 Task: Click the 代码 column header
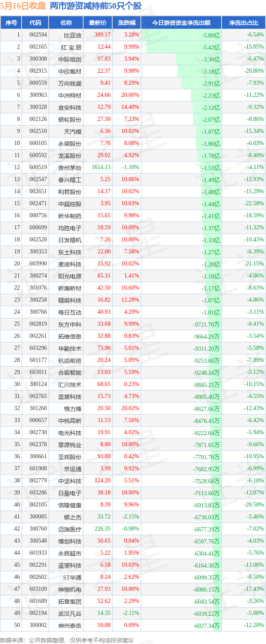pyautogui.click(x=35, y=23)
